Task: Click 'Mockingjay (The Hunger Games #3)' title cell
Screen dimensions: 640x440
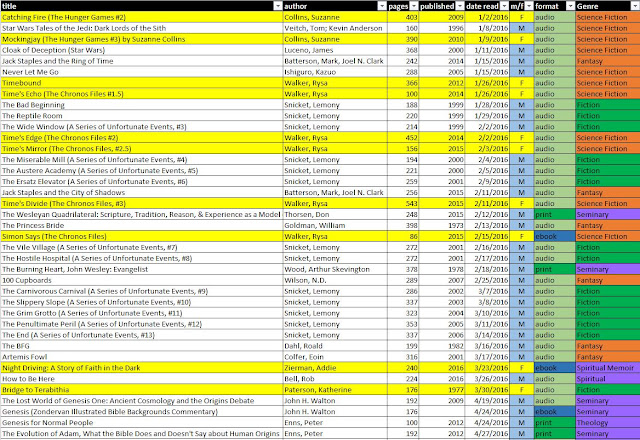Action: coord(142,39)
